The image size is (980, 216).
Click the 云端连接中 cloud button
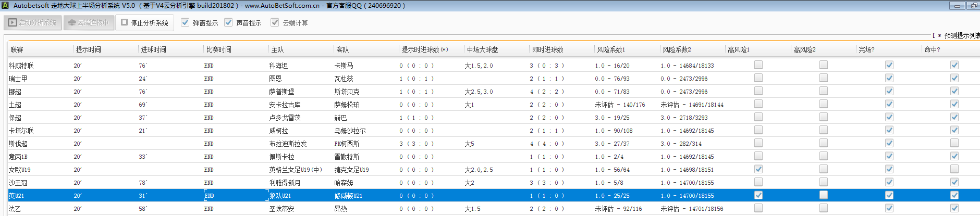pyautogui.click(x=89, y=23)
